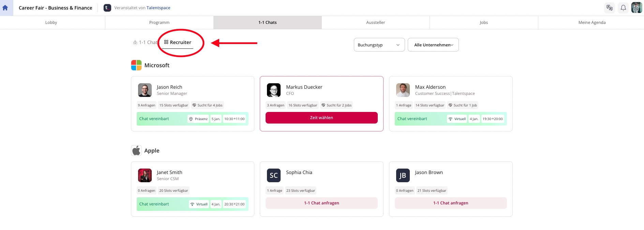This screenshot has width=644, height=230.
Task: Click the '20 Slots verfügbar' tag
Action: click(x=174, y=190)
